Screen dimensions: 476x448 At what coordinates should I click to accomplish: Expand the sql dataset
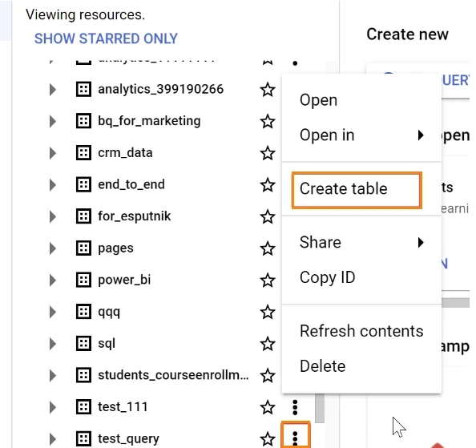click(53, 344)
